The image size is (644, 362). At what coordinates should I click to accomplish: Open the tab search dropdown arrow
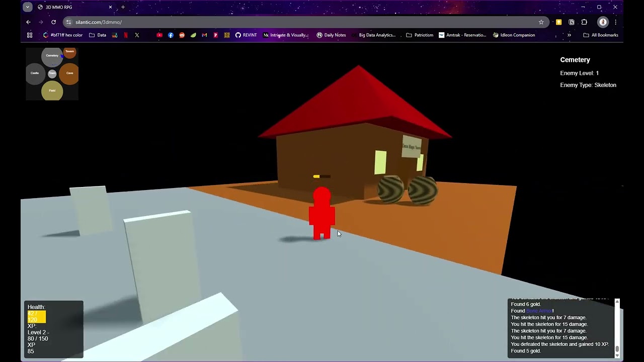[27, 7]
